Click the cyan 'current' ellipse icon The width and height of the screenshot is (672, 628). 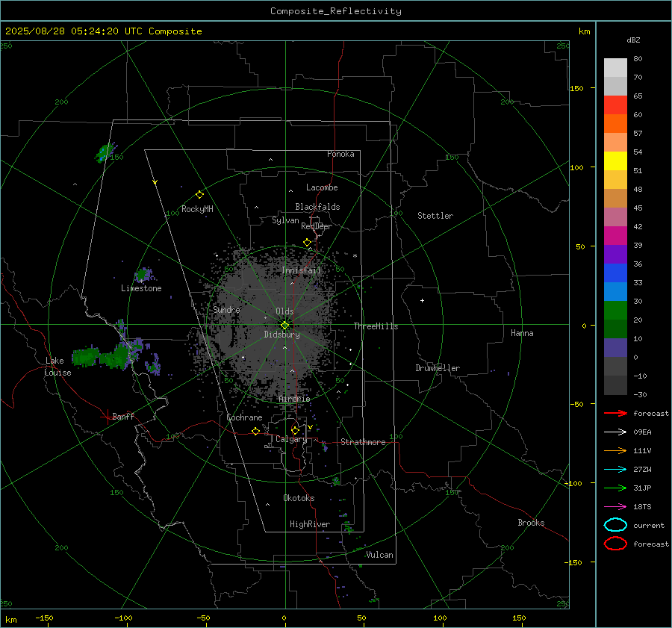[x=615, y=525]
